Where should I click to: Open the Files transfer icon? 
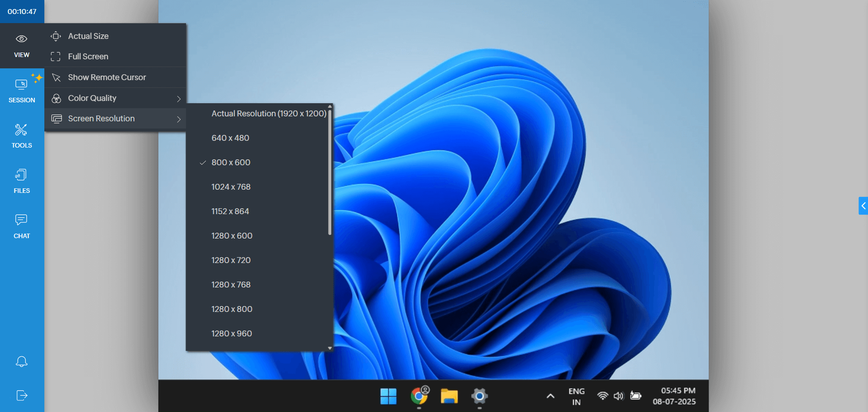pos(22,175)
